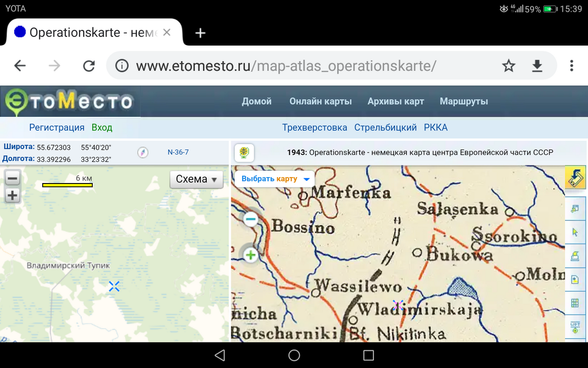Click Bossino on the historical map
The image size is (588, 368).
[x=303, y=227]
